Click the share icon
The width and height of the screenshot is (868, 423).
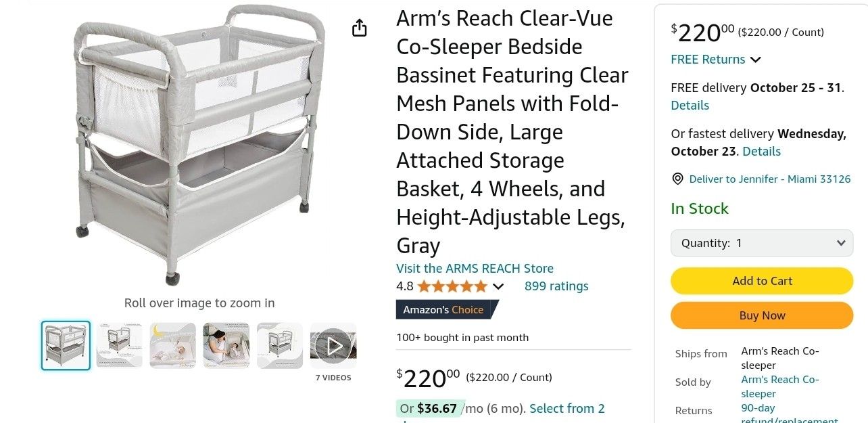(359, 28)
